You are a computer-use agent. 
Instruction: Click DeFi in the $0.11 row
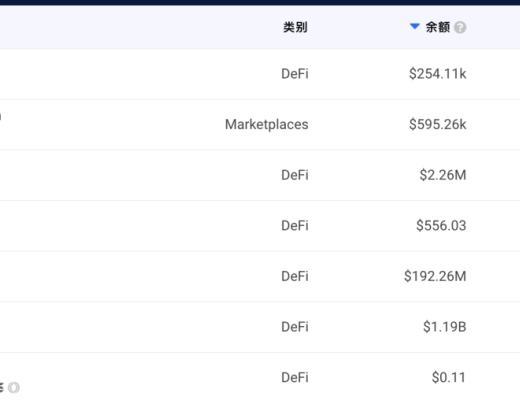click(x=295, y=378)
